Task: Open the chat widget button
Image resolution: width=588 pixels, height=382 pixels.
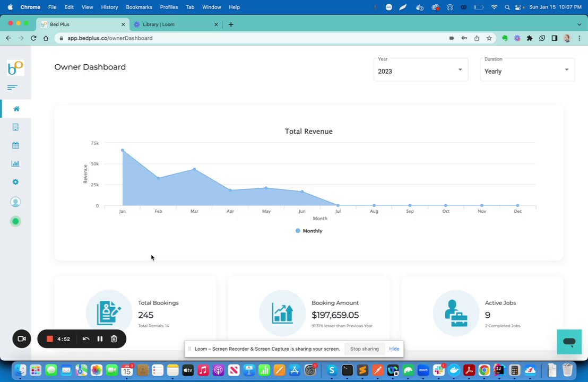Action: pyautogui.click(x=569, y=342)
